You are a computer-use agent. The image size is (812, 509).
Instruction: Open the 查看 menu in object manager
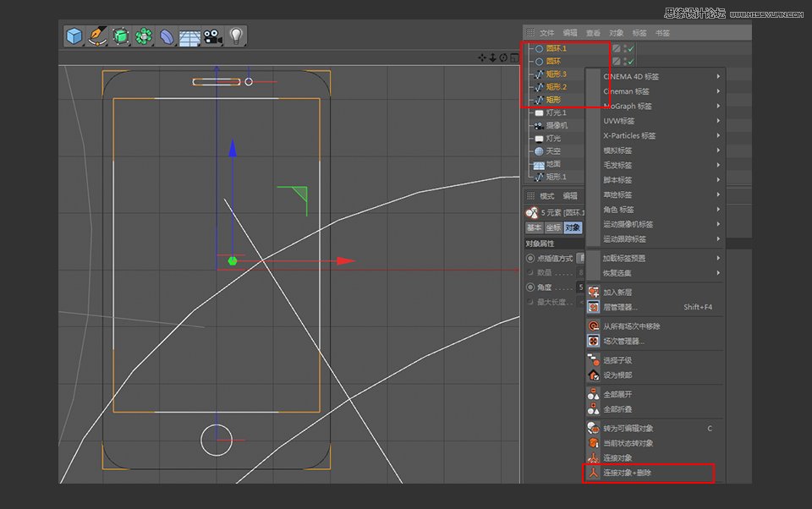(x=593, y=33)
